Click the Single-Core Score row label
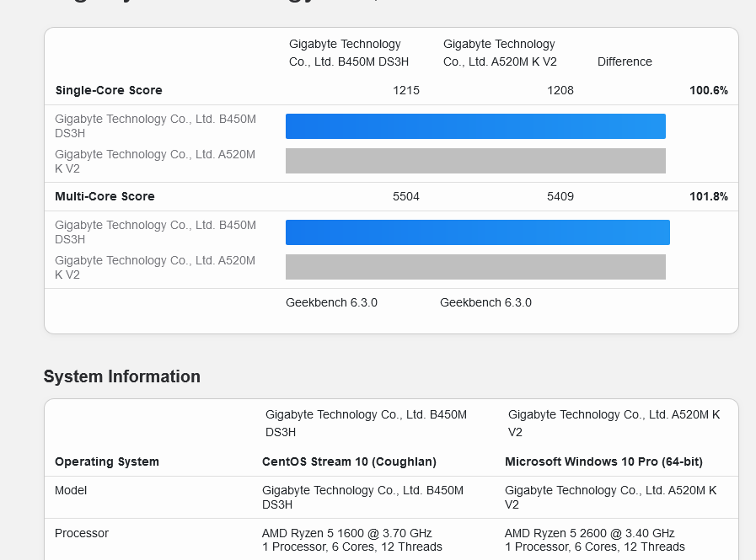This screenshot has height=560, width=756. 109,91
